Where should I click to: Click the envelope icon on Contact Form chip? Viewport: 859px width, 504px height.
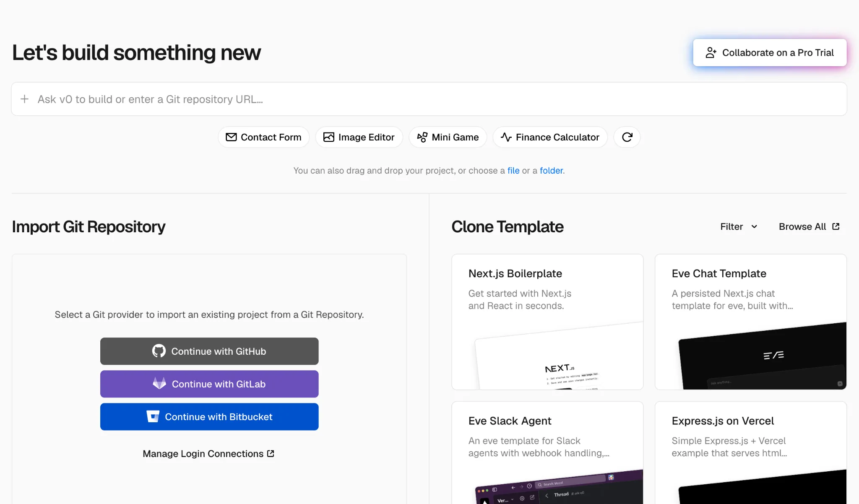coord(231,137)
